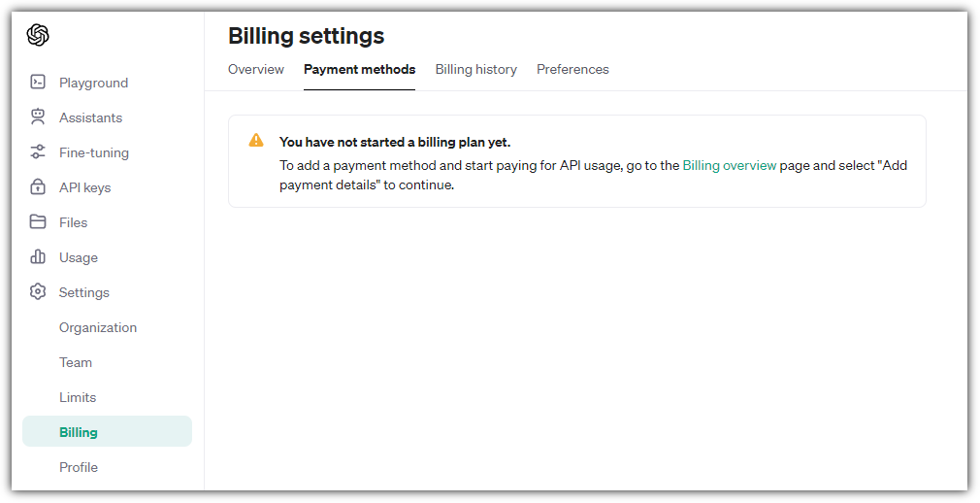Click the Usage bar chart icon
980x503 pixels.
(x=38, y=257)
